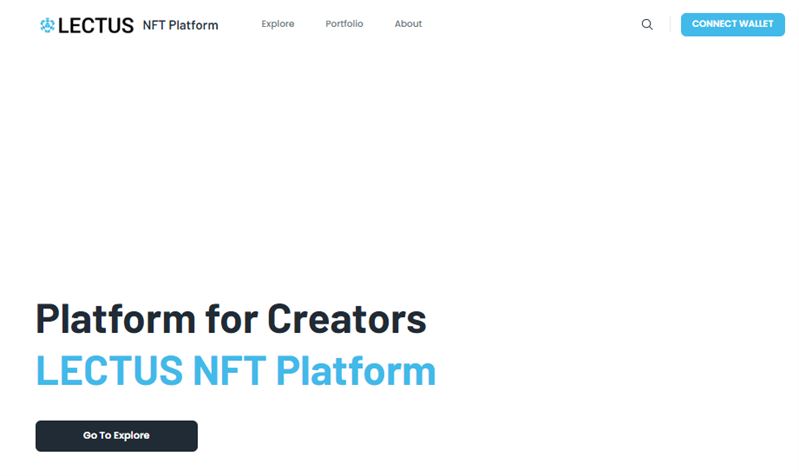Click the blue LECTUS NFT Platform heading
The height and width of the screenshot is (476, 799).
pyautogui.click(x=236, y=371)
